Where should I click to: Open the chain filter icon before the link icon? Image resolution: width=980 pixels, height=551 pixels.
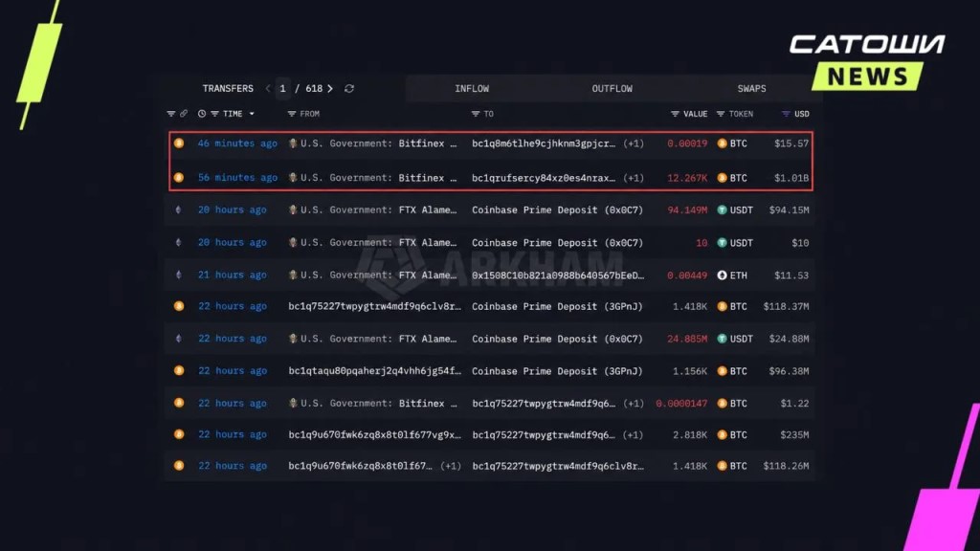170,114
